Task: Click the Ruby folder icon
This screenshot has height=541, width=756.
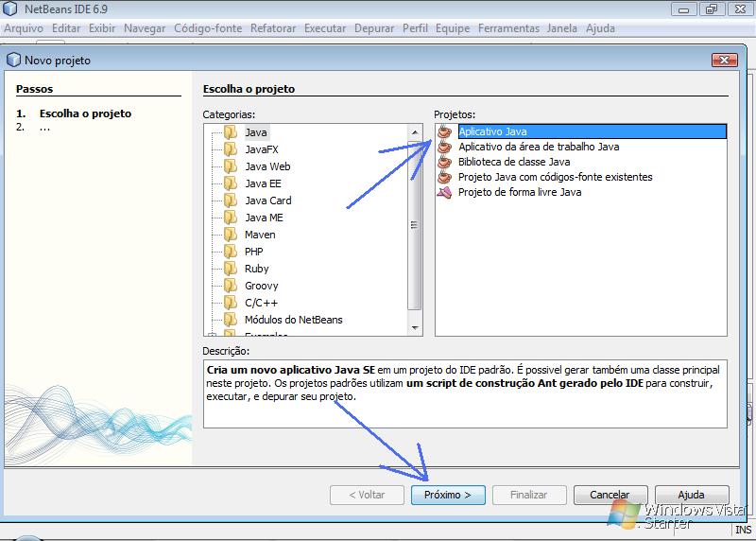Action: click(x=231, y=269)
